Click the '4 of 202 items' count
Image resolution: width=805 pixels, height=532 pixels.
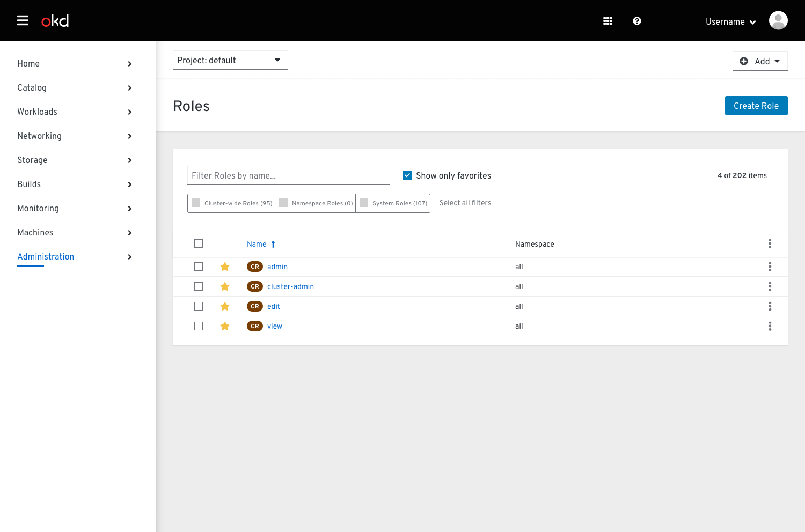[x=742, y=175]
